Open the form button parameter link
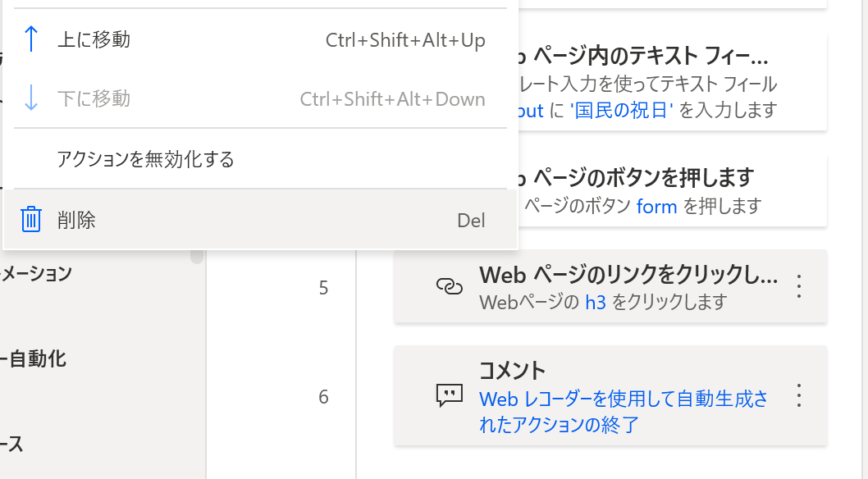This screenshot has height=479, width=868. [x=656, y=207]
